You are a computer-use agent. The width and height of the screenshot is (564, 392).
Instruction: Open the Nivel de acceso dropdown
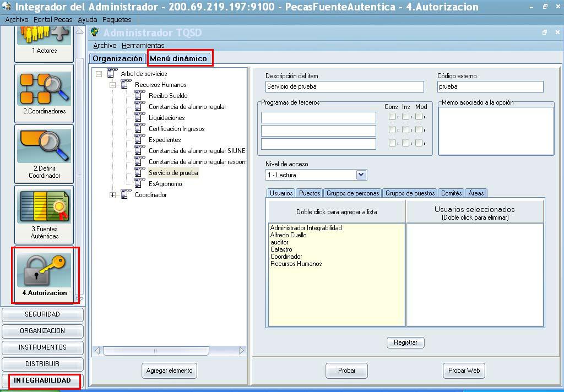click(x=361, y=175)
